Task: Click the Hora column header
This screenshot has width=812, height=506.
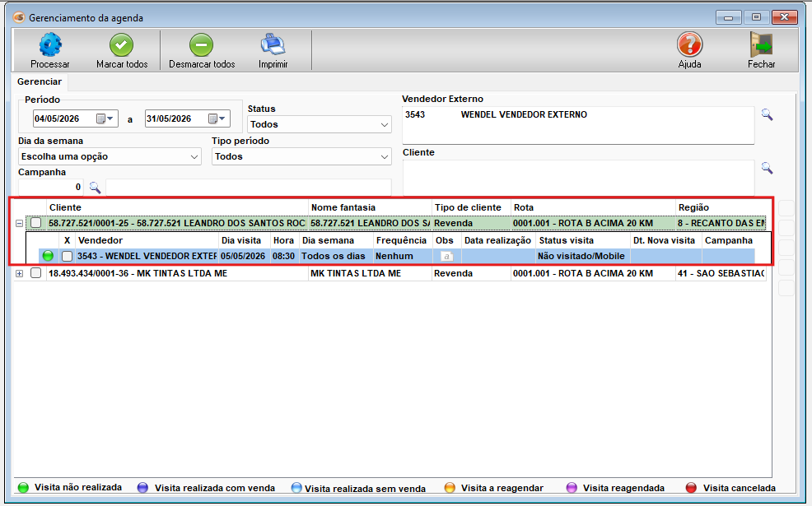Action: 285,240
